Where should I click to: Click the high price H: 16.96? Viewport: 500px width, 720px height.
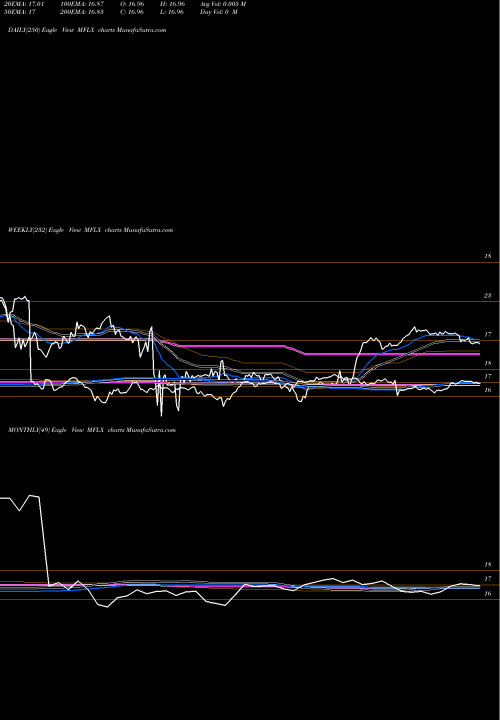[172, 4]
